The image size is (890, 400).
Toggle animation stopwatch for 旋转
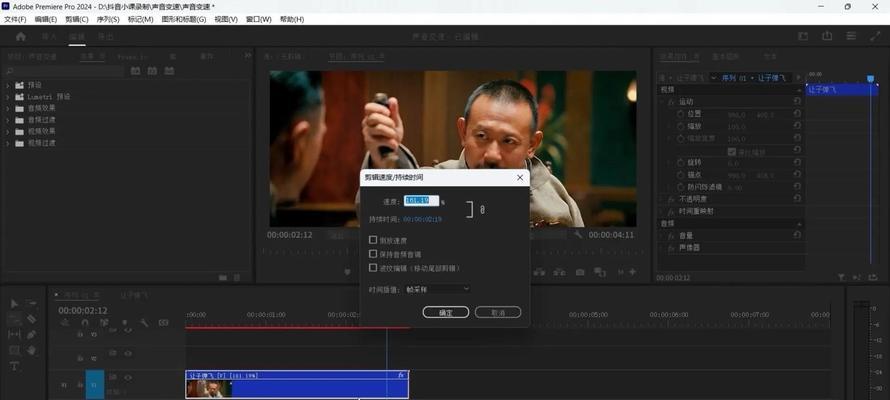point(681,163)
